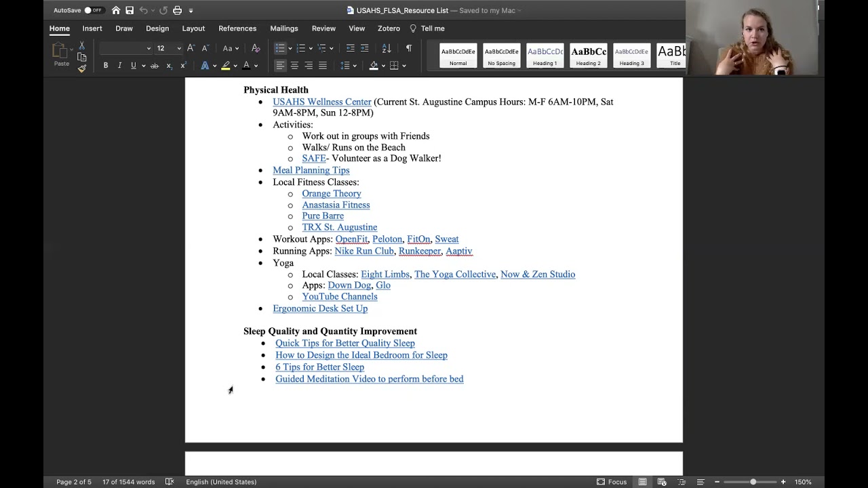The image size is (868, 488).
Task: Click the Nike Run Club link
Action: tap(364, 251)
